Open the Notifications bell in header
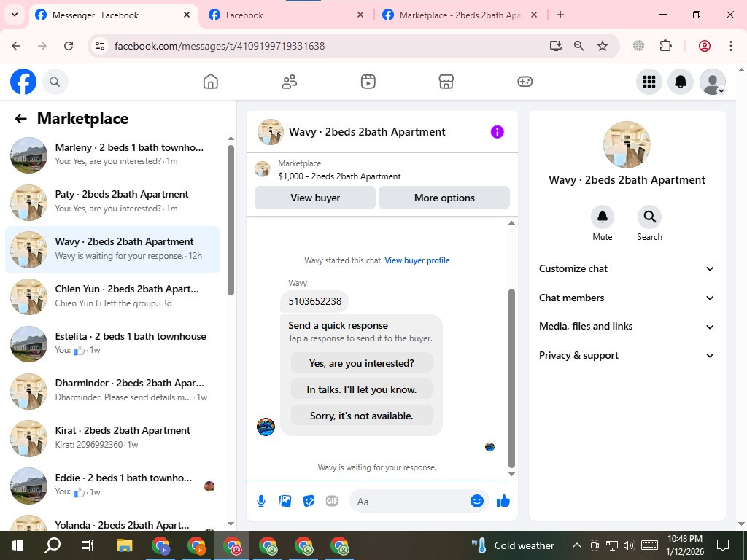This screenshot has height=560, width=747. 681,82
